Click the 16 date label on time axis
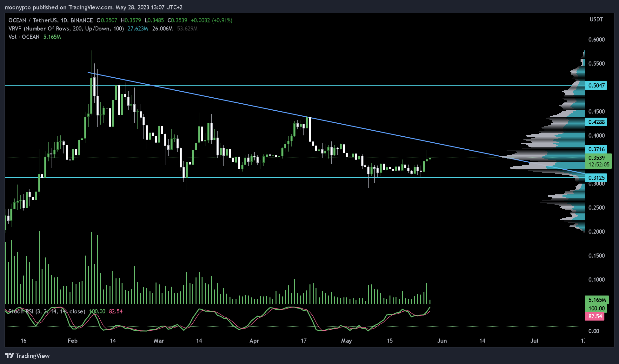Viewport: 619px width, 364px height. [x=23, y=341]
